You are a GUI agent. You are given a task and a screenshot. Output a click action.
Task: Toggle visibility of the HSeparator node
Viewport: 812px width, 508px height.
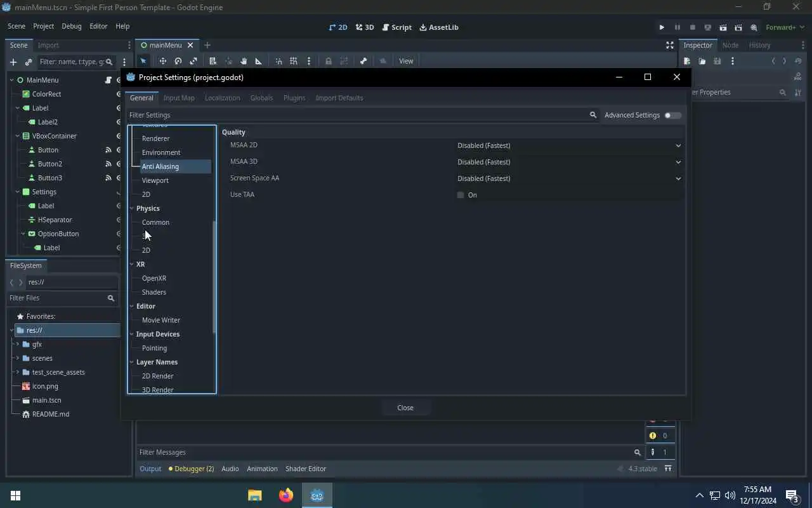(x=119, y=220)
